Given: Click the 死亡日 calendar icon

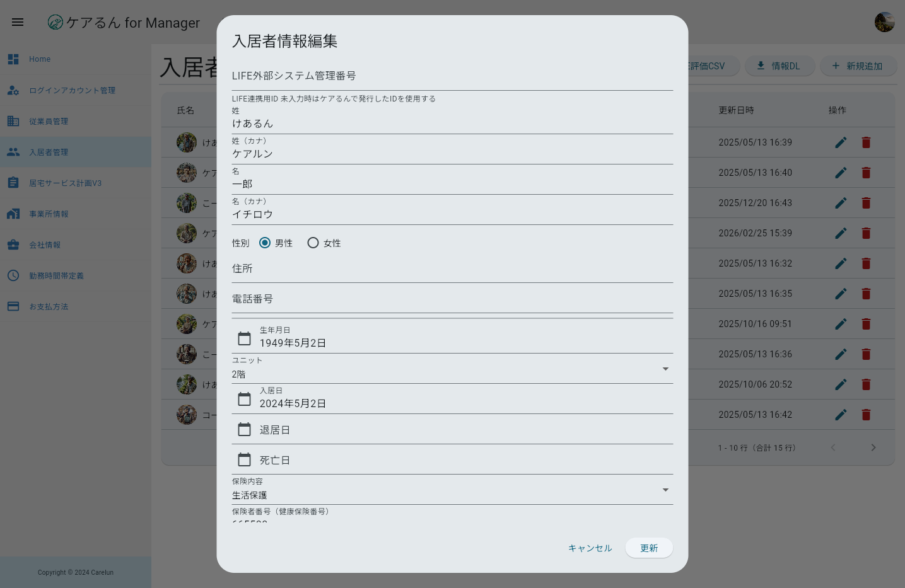Looking at the screenshot, I should click(244, 459).
